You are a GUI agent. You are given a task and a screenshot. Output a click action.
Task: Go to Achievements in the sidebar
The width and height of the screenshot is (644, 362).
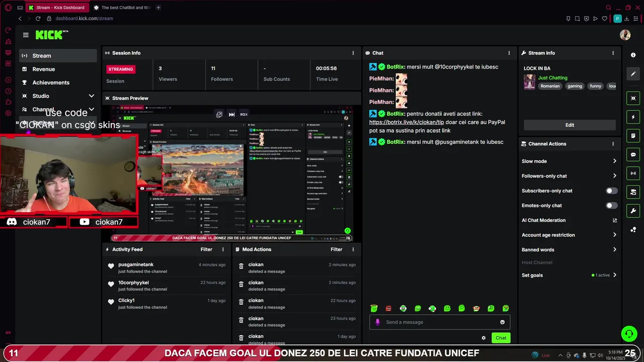point(58,82)
